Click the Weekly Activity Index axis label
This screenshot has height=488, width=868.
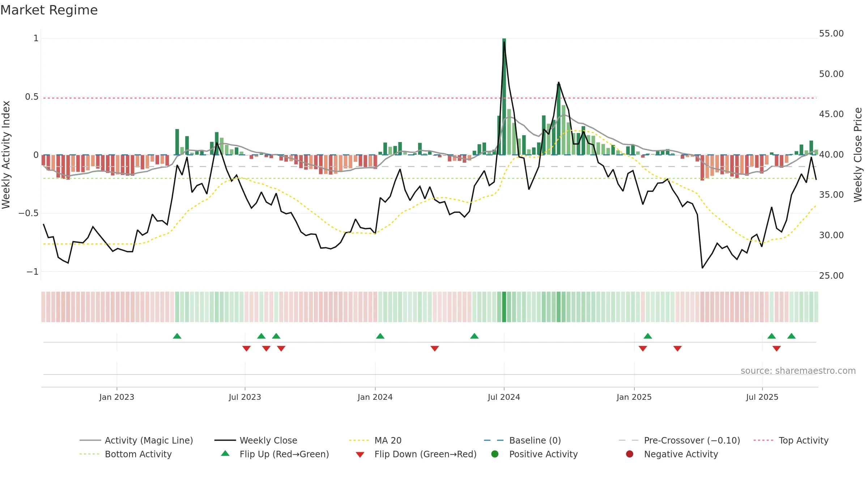coord(6,155)
